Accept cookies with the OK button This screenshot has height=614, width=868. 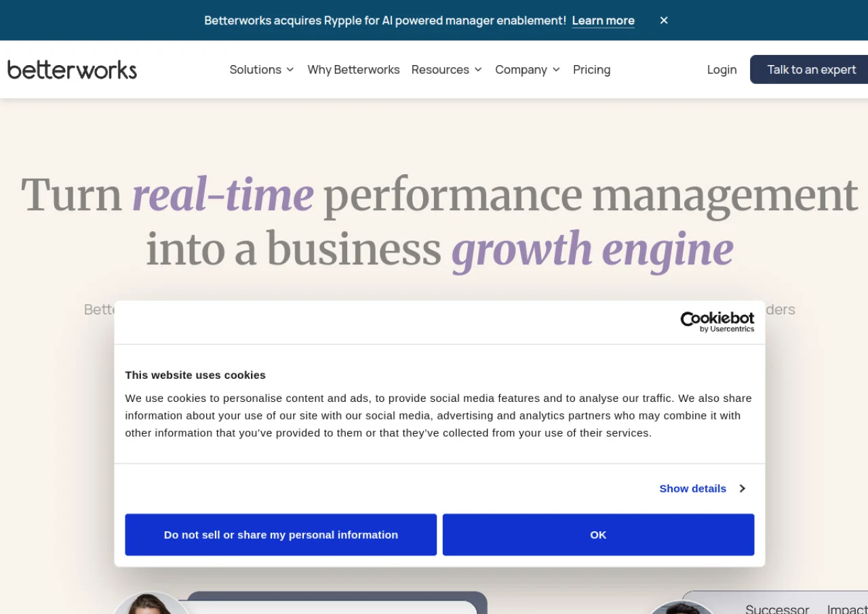(598, 535)
